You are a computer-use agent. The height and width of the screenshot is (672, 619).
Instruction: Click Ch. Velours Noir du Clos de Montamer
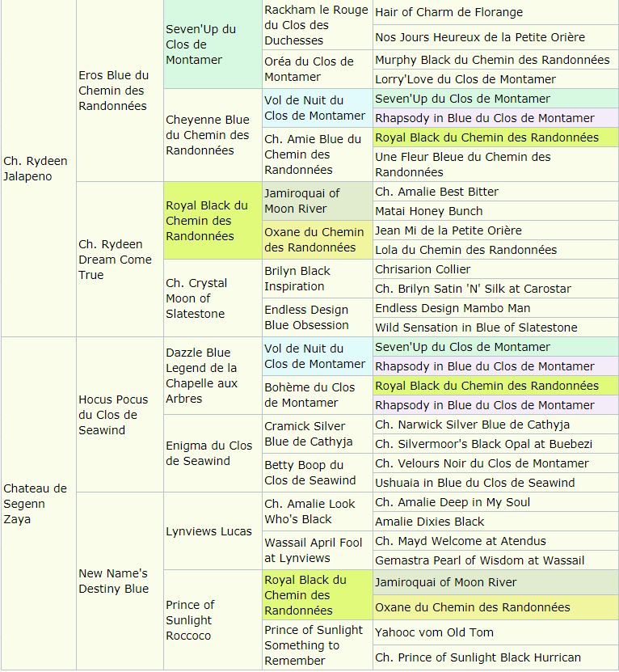[x=495, y=463]
